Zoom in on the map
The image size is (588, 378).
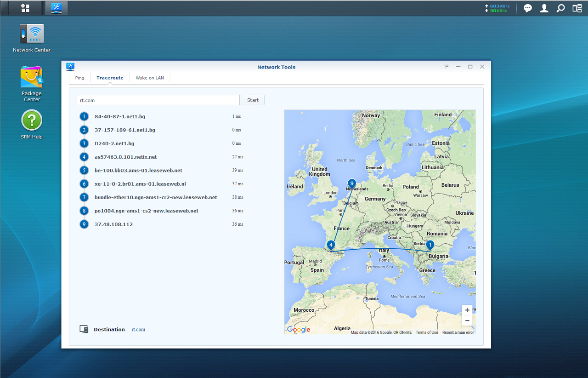(467, 310)
